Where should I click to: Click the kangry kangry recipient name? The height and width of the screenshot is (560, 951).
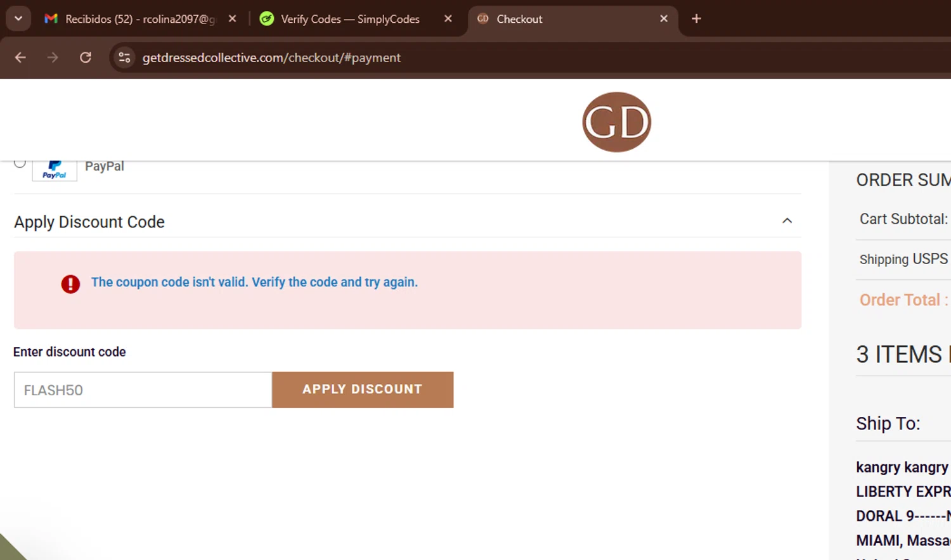click(902, 468)
